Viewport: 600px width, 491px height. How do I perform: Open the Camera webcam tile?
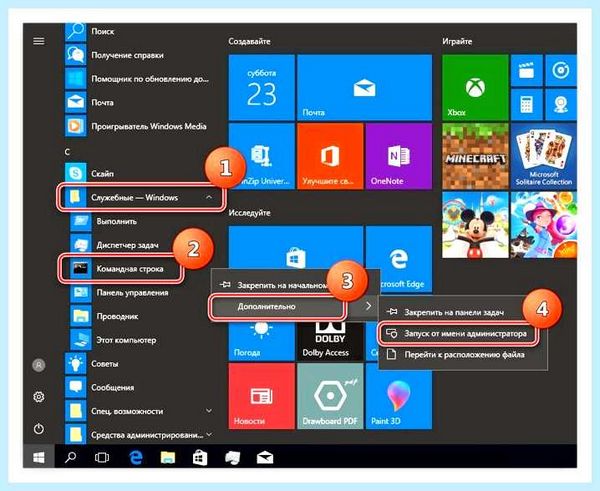[561, 104]
